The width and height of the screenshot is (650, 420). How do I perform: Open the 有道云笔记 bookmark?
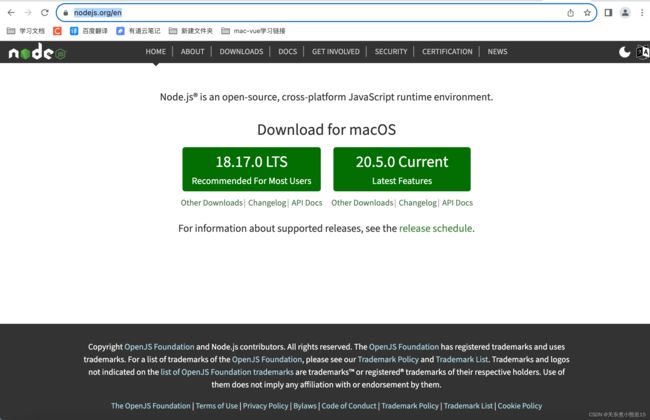(x=138, y=31)
